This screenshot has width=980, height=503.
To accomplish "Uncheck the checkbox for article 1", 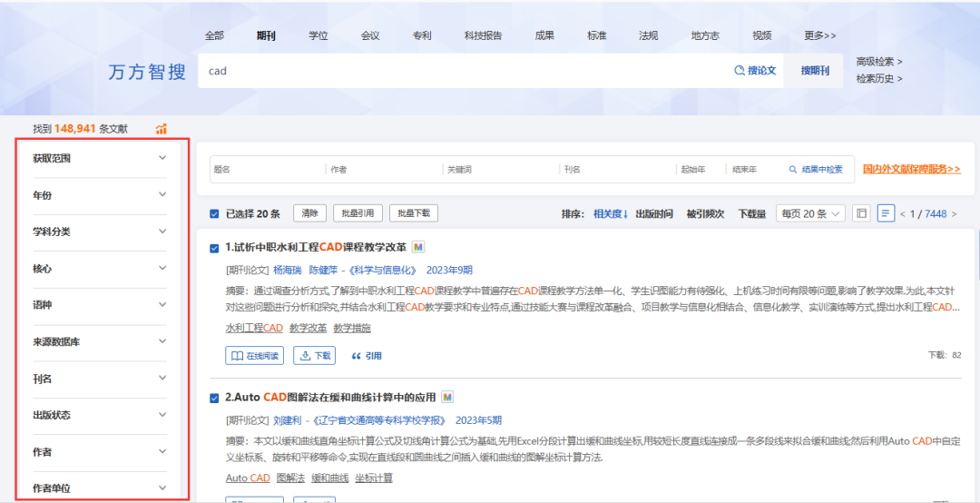I will (x=214, y=248).
